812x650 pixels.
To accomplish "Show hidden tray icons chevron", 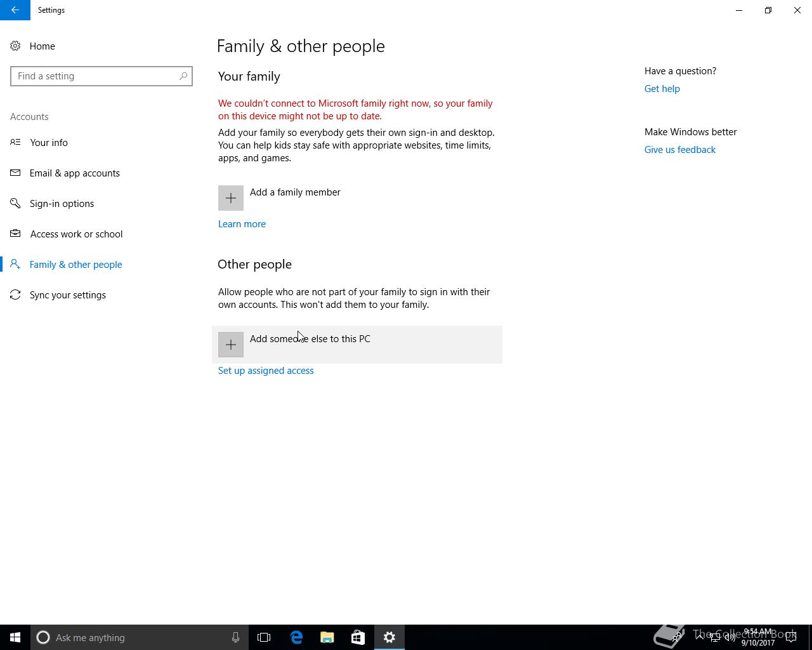I will (x=700, y=637).
